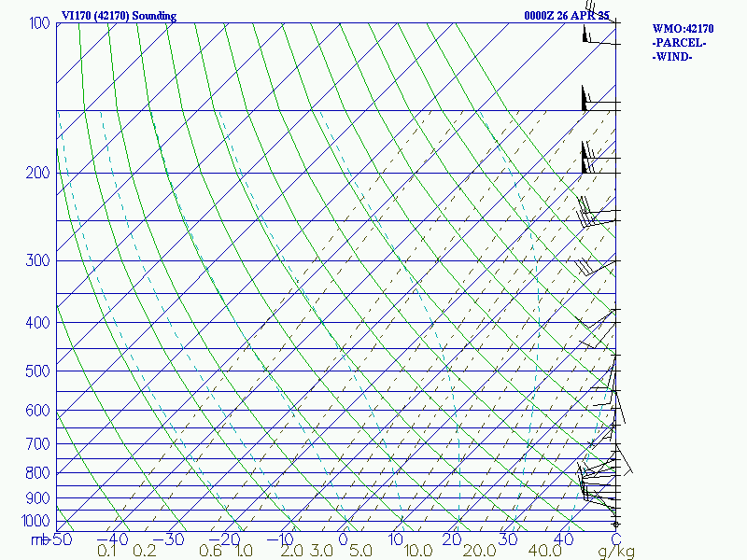747x560 pixels.
Task: Select the 40.0 mixing ratio label
Action: (x=545, y=551)
